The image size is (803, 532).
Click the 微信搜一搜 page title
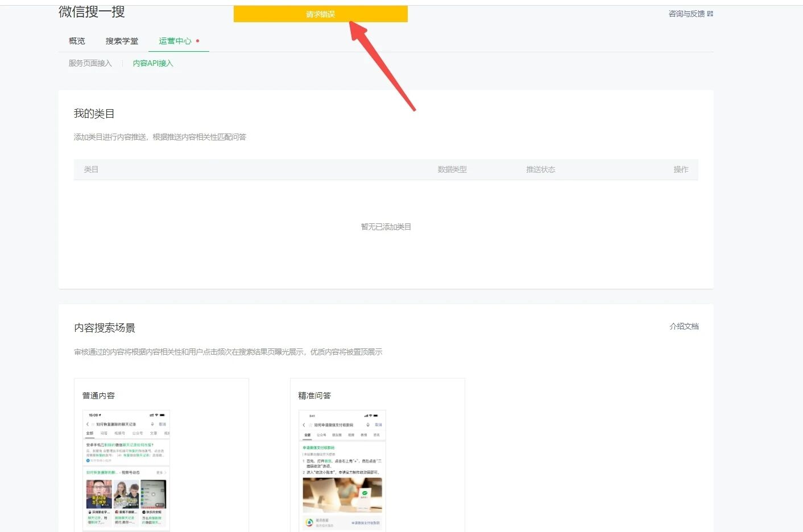coord(92,11)
